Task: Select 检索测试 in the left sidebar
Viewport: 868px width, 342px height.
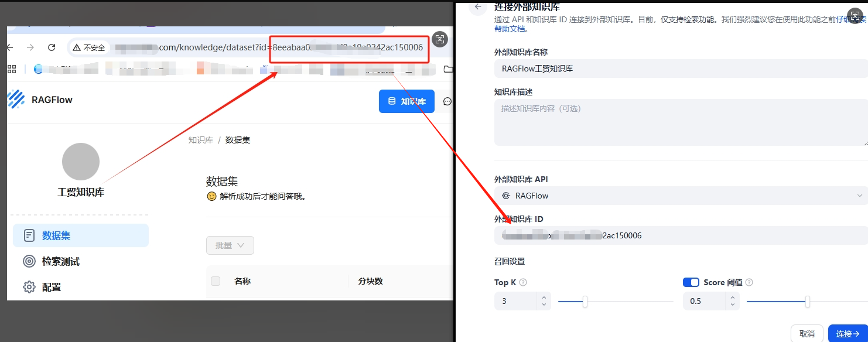Action: click(81, 261)
